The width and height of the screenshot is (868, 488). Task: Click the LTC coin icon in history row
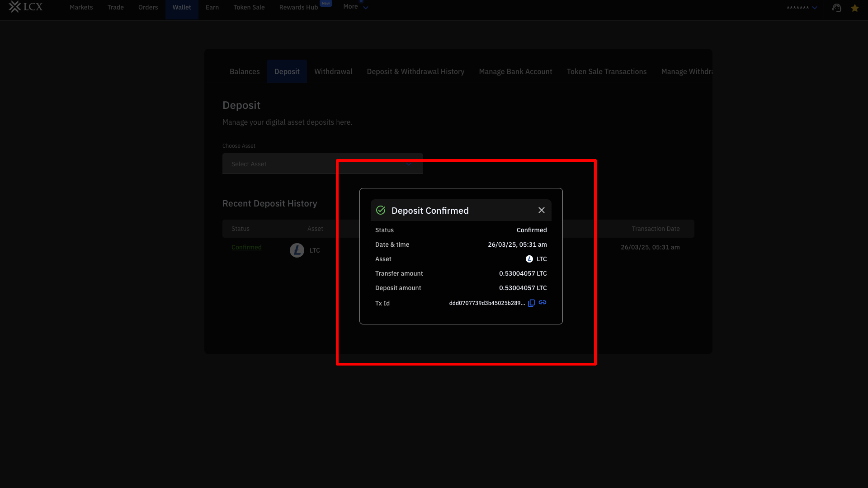click(297, 250)
